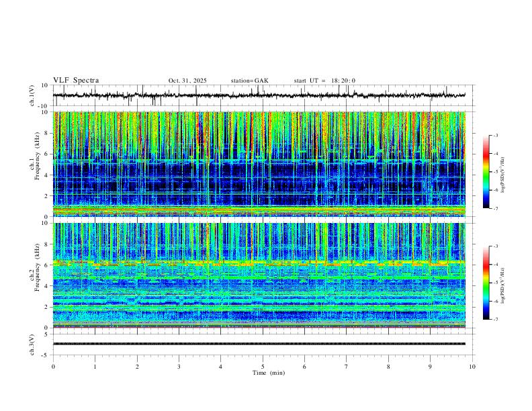Click the "-7" tick on ch.1 color bar

[x=496, y=208]
